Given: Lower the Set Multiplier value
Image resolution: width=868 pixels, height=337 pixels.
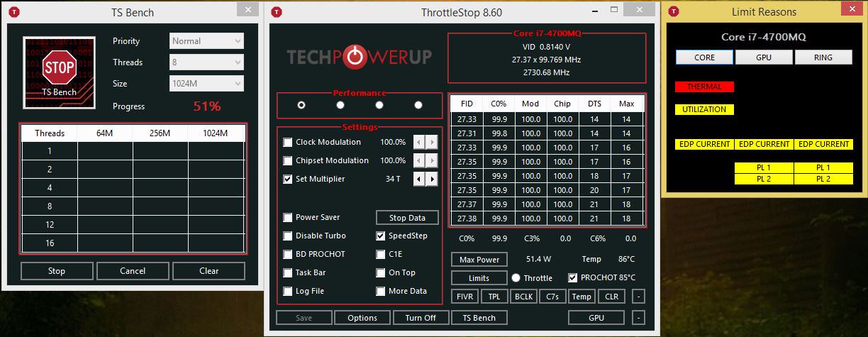Looking at the screenshot, I should click(419, 179).
